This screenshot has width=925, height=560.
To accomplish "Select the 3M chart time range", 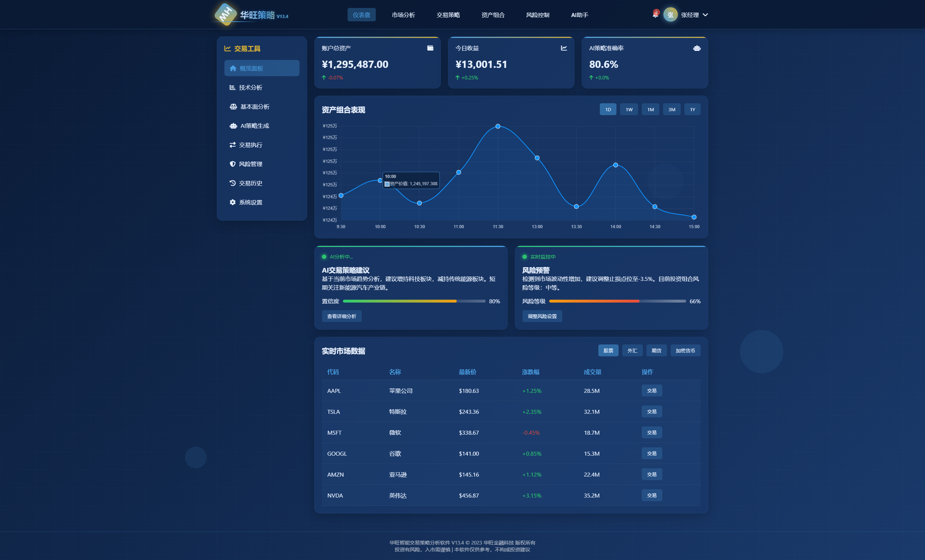I will click(x=672, y=109).
